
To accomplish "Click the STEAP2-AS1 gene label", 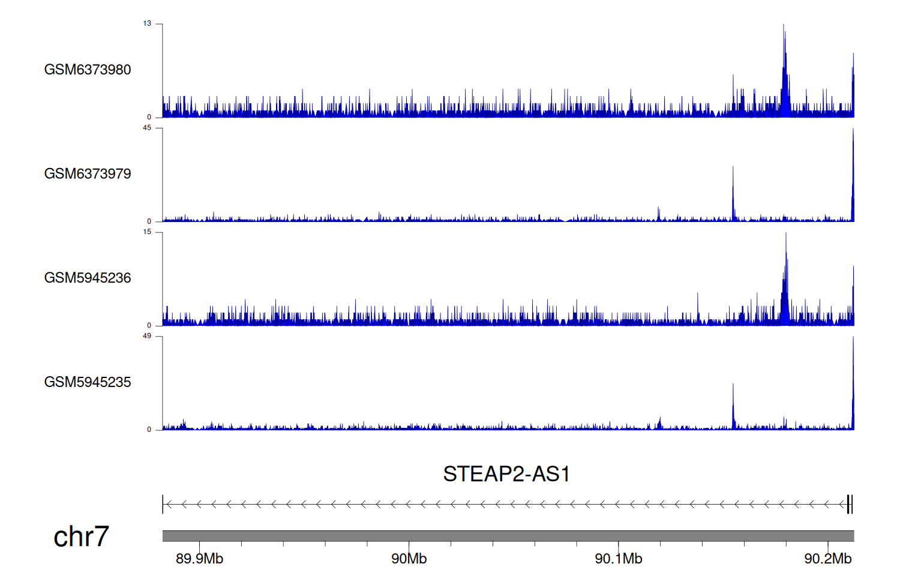I will tap(506, 474).
